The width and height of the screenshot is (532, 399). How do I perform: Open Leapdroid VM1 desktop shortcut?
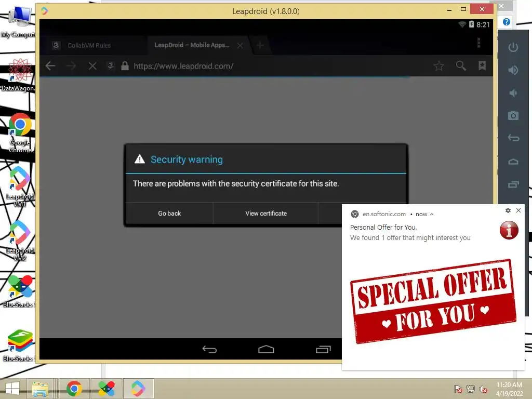(x=20, y=187)
